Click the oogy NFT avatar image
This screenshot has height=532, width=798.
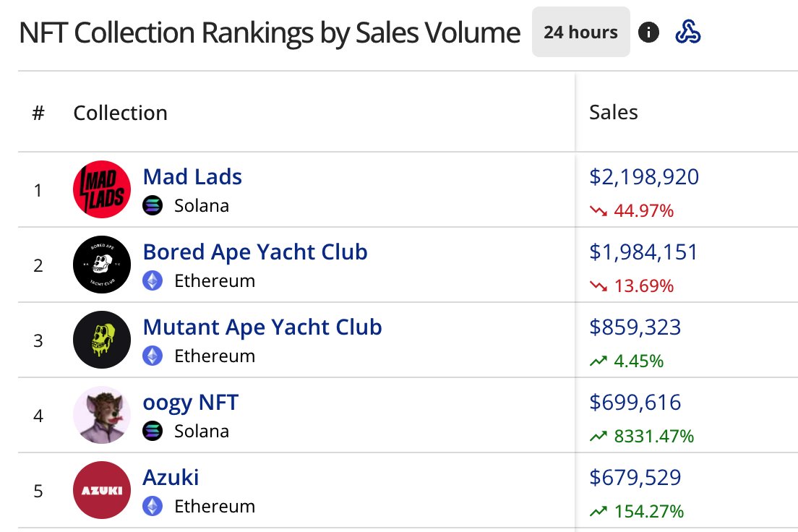[102, 415]
